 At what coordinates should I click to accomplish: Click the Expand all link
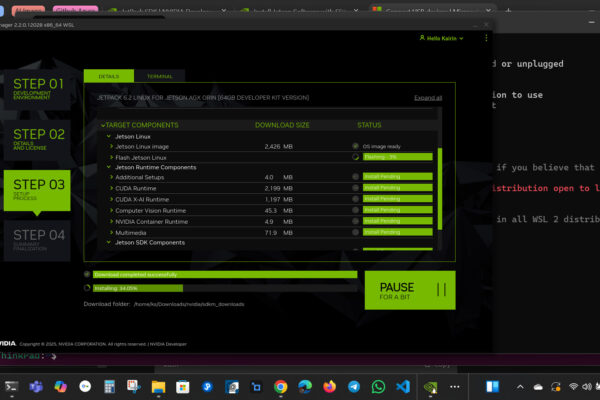point(427,98)
